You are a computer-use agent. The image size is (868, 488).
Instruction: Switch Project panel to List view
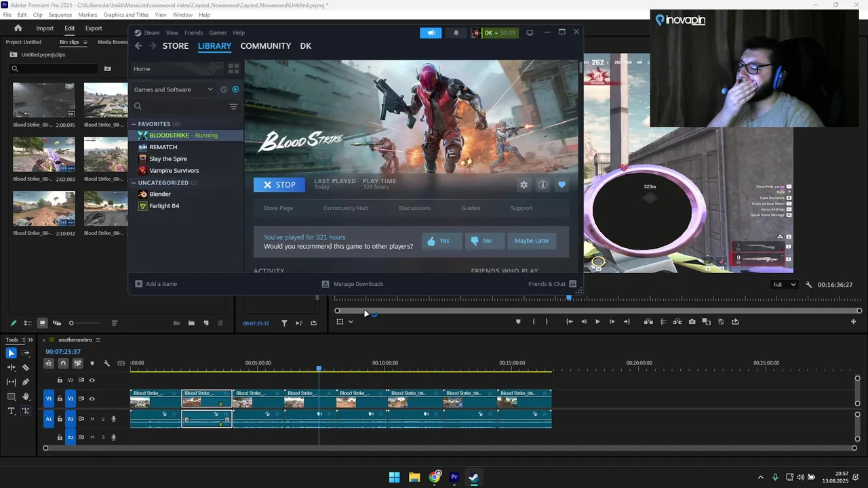point(28,323)
